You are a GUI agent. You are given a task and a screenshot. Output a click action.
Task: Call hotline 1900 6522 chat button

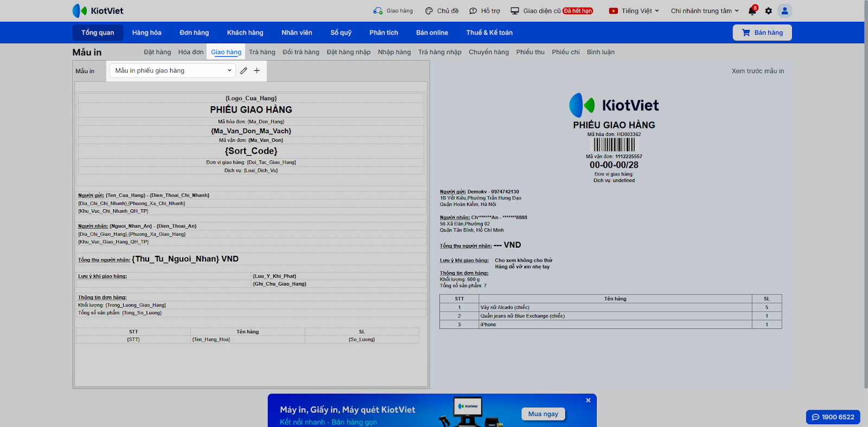pyautogui.click(x=833, y=417)
